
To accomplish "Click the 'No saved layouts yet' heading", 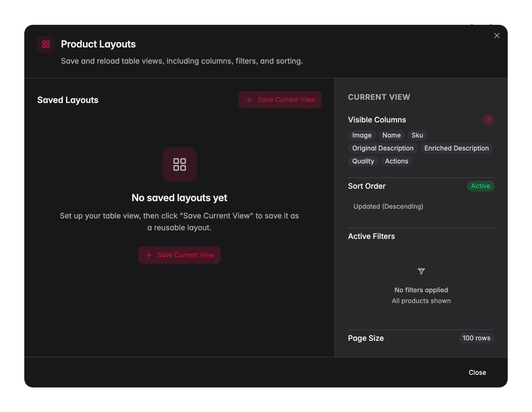I will [x=179, y=198].
